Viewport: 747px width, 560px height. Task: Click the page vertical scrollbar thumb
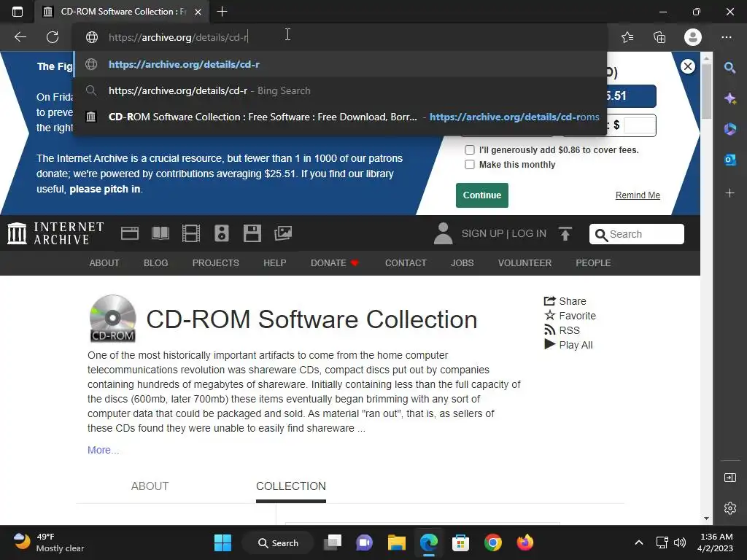tap(706, 90)
